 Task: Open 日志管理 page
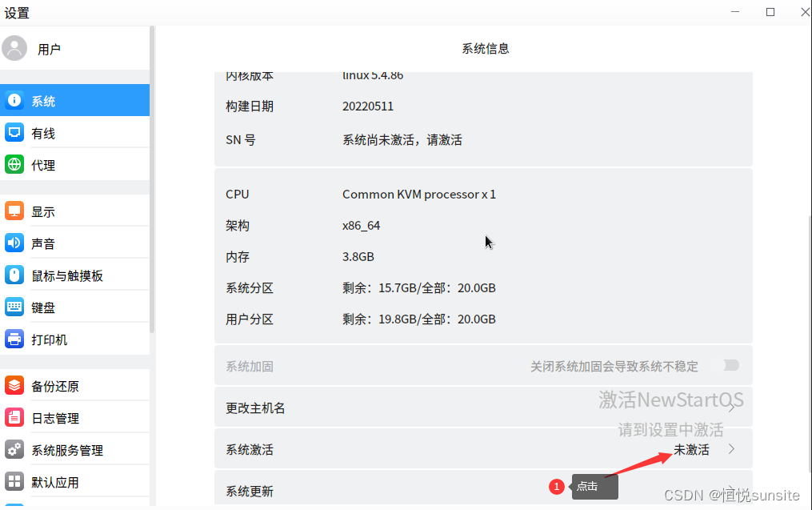[x=74, y=417]
